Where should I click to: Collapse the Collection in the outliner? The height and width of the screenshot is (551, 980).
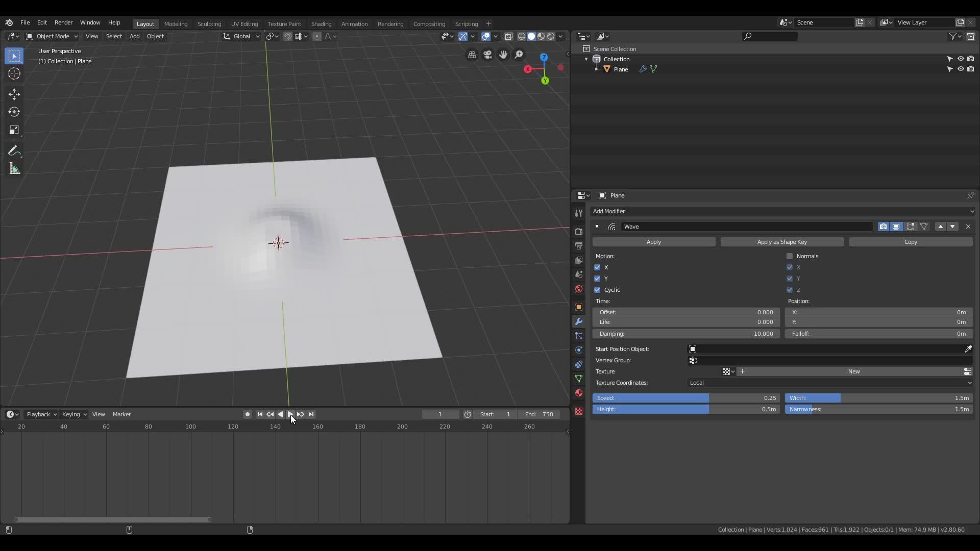coord(586,59)
